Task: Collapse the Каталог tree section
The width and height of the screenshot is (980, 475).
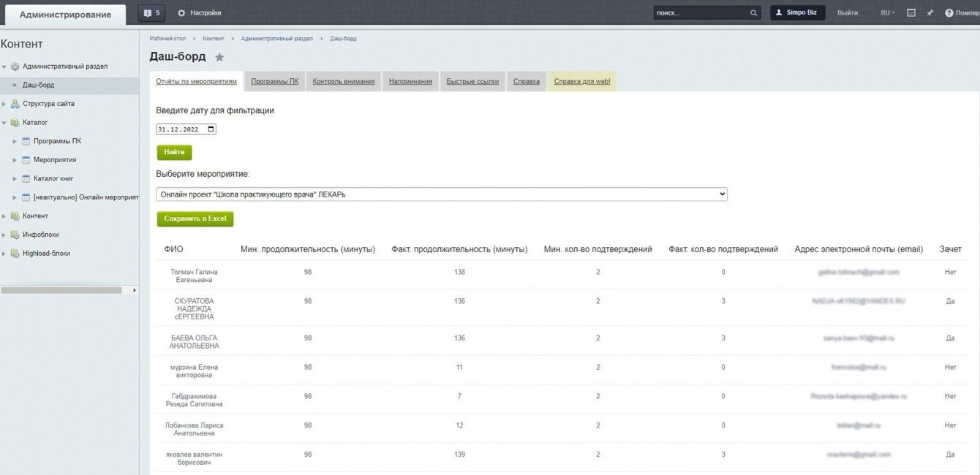Action: (4, 123)
